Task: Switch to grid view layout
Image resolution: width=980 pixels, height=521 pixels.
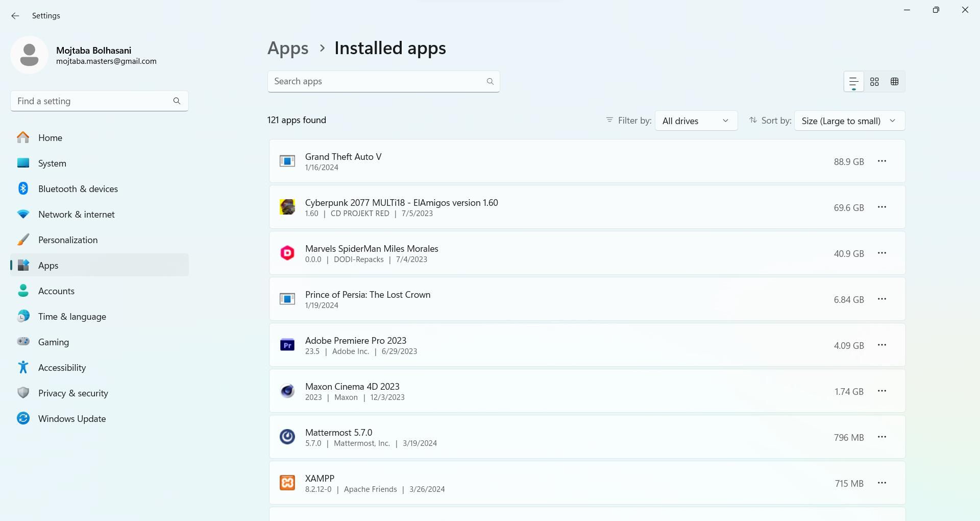Action: coord(874,82)
